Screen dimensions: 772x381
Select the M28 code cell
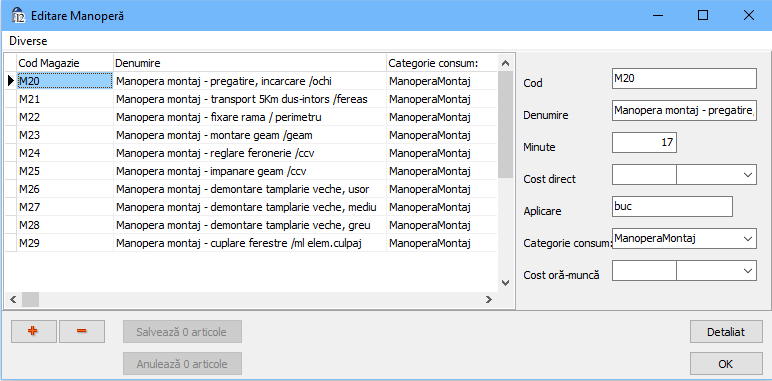[x=65, y=225]
